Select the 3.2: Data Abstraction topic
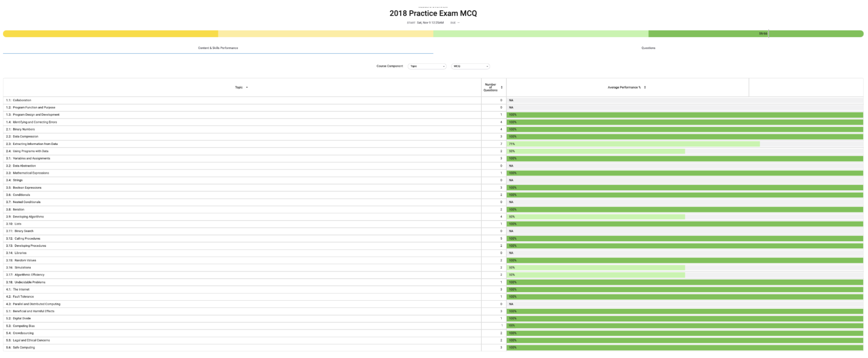The width and height of the screenshot is (868, 358). (21, 166)
